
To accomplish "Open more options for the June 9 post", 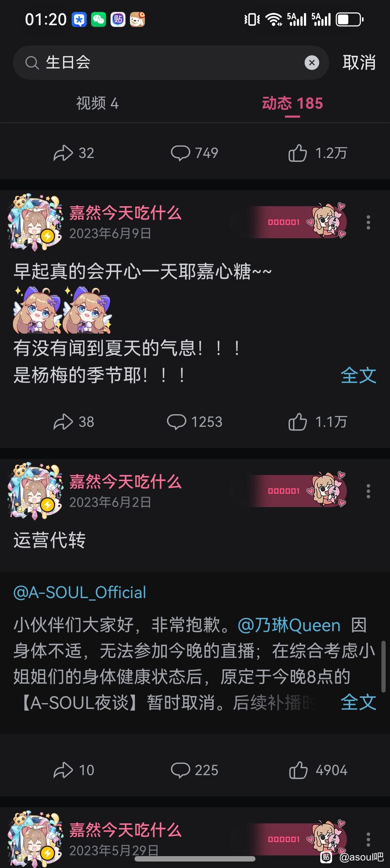I will (x=368, y=222).
